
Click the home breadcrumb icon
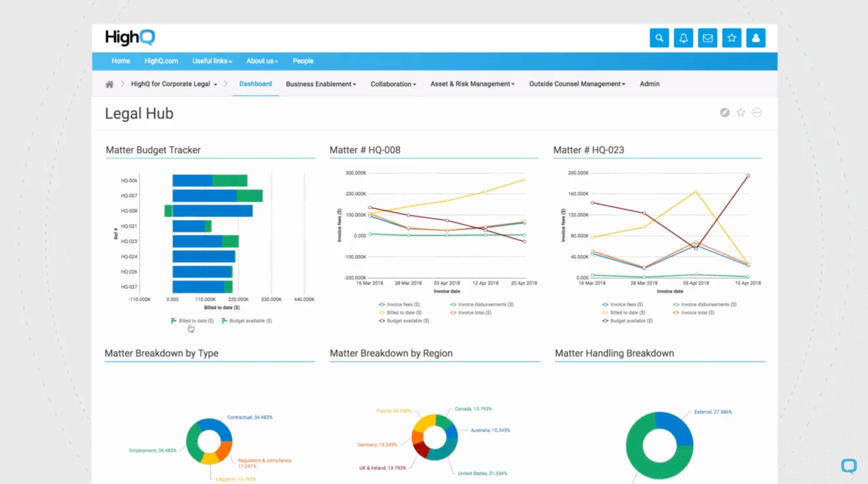[x=109, y=84]
